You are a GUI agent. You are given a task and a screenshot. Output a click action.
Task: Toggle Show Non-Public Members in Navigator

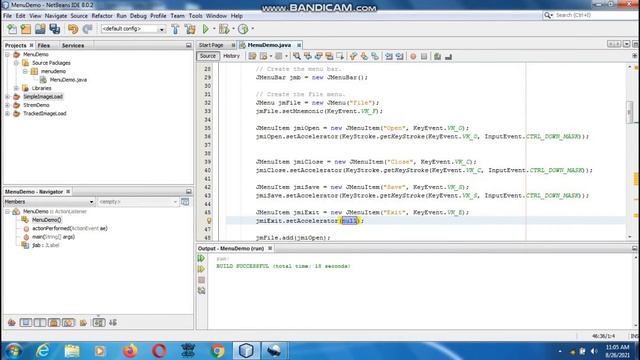pos(54,323)
